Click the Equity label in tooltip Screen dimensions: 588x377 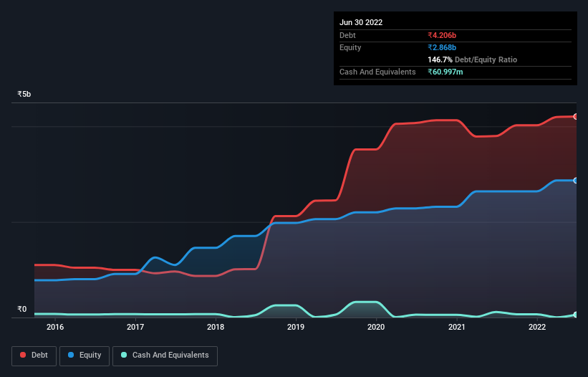coord(350,47)
